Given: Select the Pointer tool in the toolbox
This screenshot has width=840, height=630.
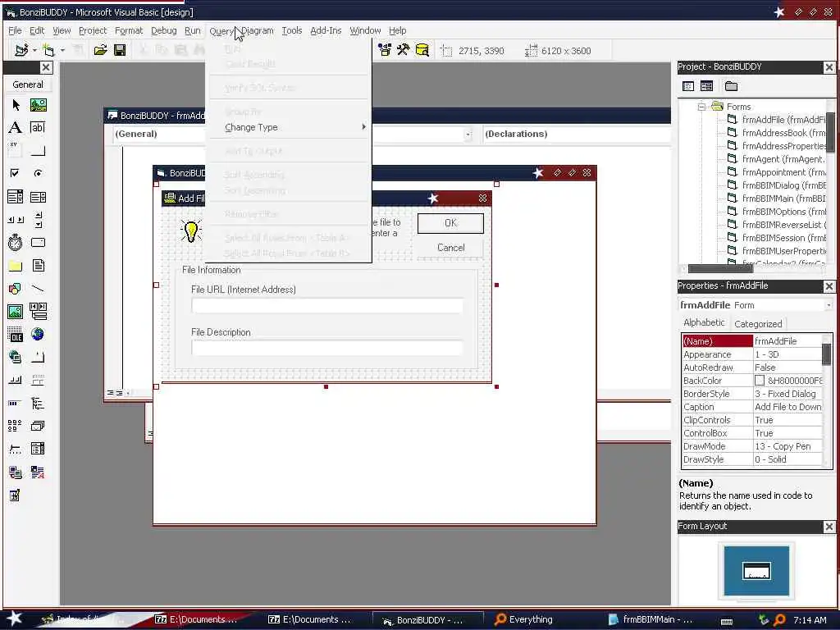Looking at the screenshot, I should pyautogui.click(x=16, y=105).
